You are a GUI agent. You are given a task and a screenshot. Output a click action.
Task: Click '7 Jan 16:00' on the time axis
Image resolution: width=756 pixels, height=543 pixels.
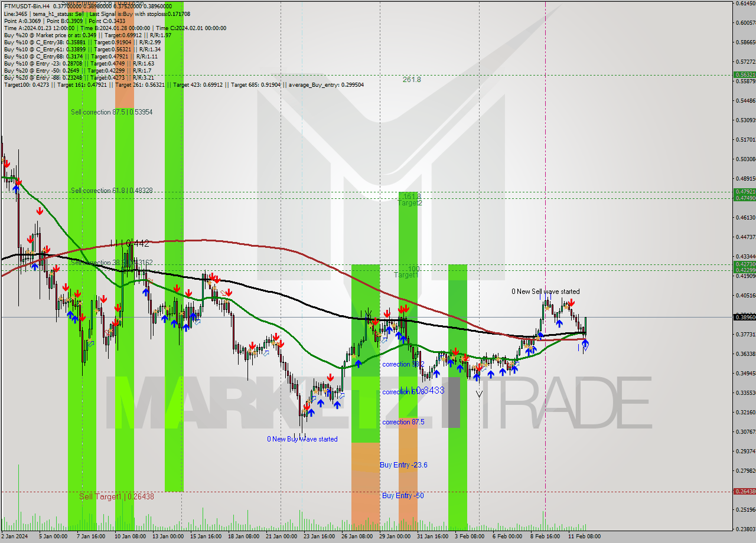[91, 537]
